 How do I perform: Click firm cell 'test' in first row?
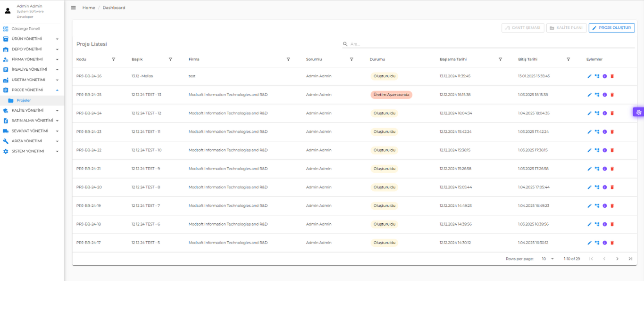(x=192, y=76)
